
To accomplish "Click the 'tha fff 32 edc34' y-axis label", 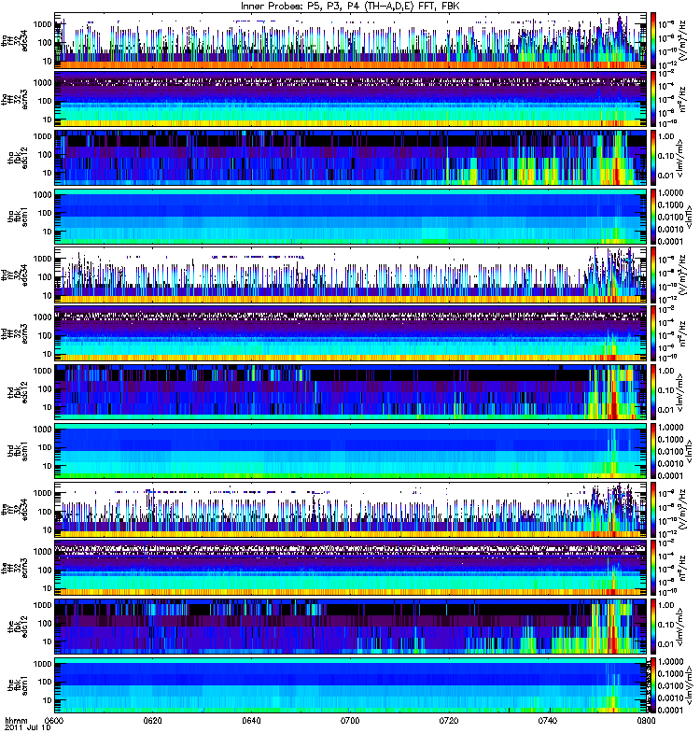I will pos(15,40).
